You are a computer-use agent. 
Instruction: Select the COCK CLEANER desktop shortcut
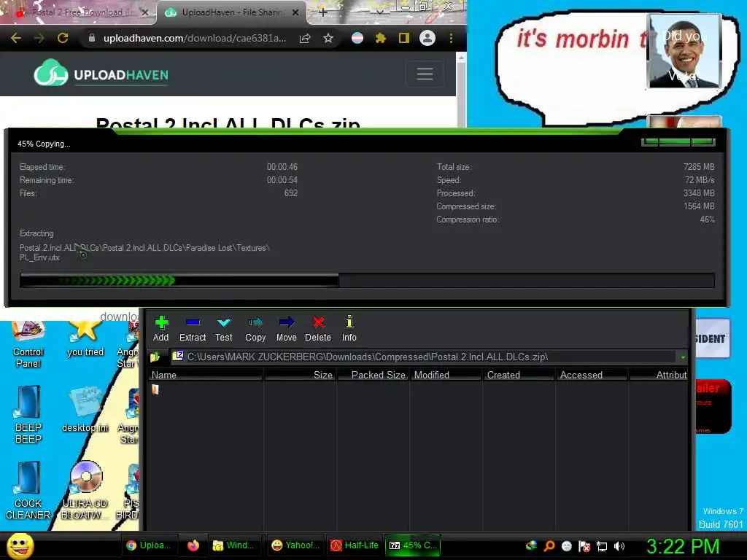click(28, 491)
